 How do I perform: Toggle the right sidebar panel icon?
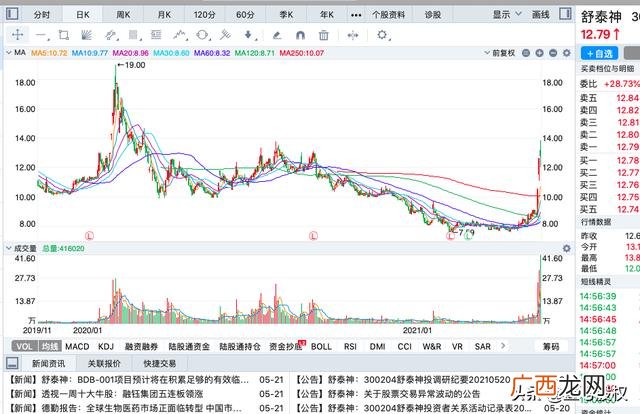(x=565, y=14)
